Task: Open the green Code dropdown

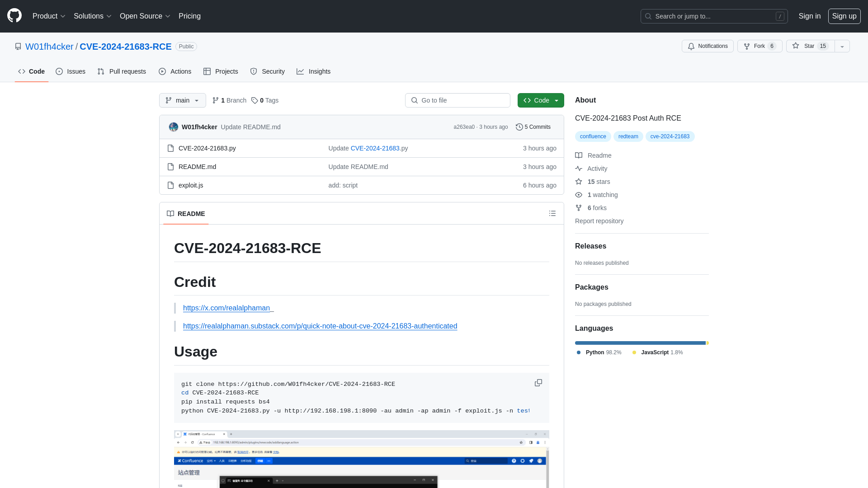Action: [x=541, y=100]
